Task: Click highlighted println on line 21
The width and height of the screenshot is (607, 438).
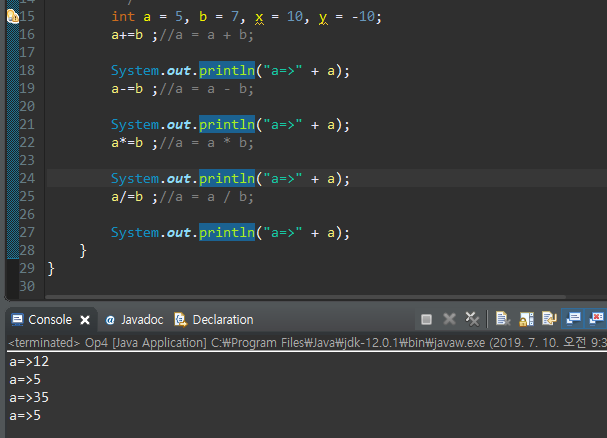Action: tap(227, 125)
